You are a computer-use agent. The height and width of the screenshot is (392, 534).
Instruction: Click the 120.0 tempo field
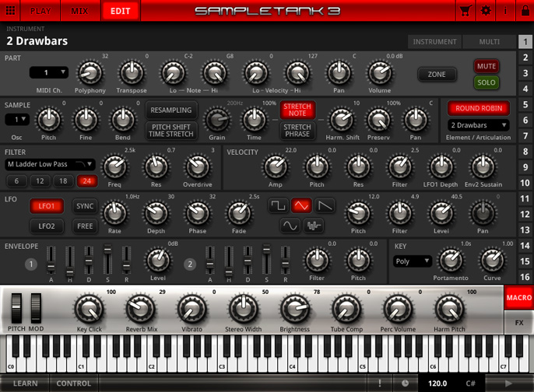(437, 383)
